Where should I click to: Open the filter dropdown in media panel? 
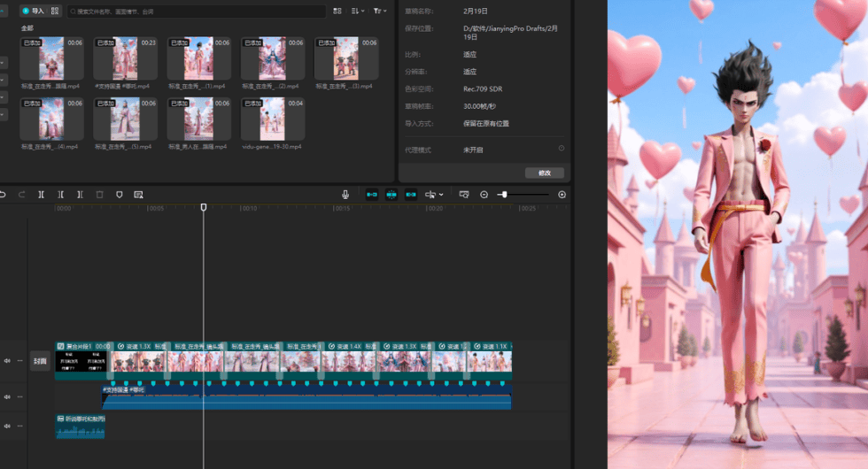tap(379, 12)
